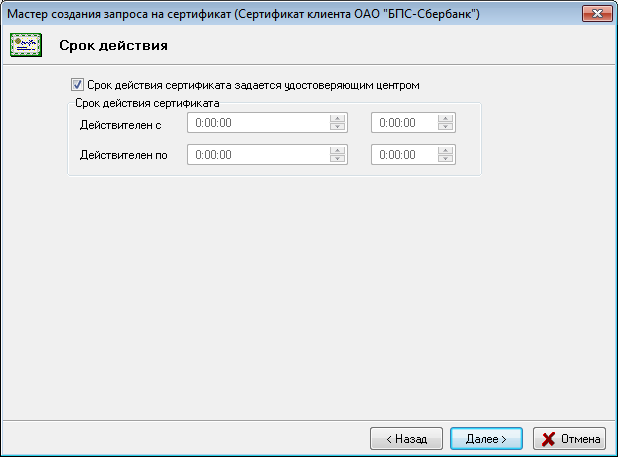Go back with the 'Назад' button

point(406,438)
